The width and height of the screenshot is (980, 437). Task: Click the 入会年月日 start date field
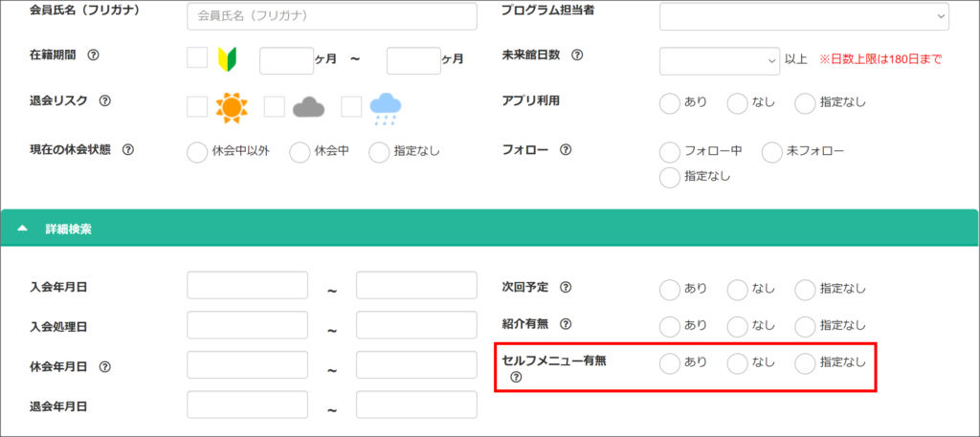coord(247,286)
